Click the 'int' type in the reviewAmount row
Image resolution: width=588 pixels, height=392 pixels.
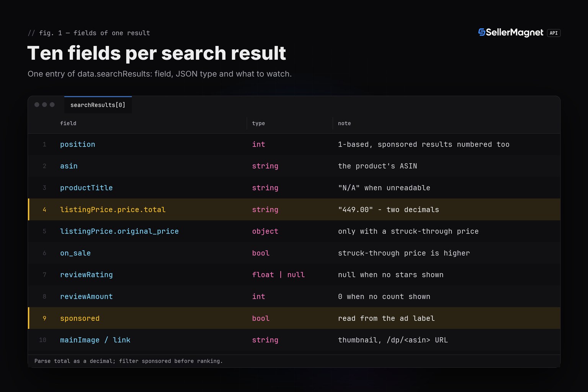tap(259, 297)
